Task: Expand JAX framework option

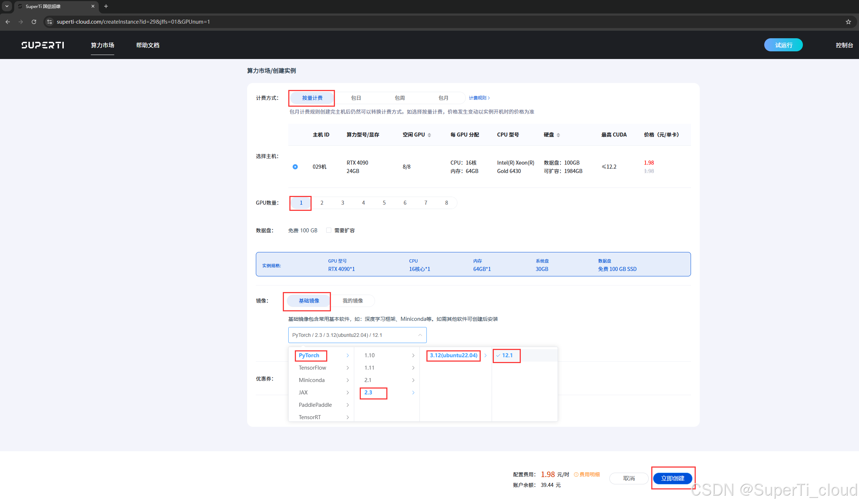Action: click(x=321, y=393)
